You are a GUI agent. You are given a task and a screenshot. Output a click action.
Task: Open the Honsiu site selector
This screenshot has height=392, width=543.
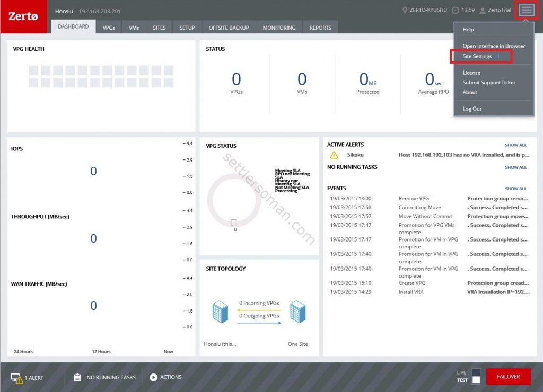pyautogui.click(x=64, y=11)
